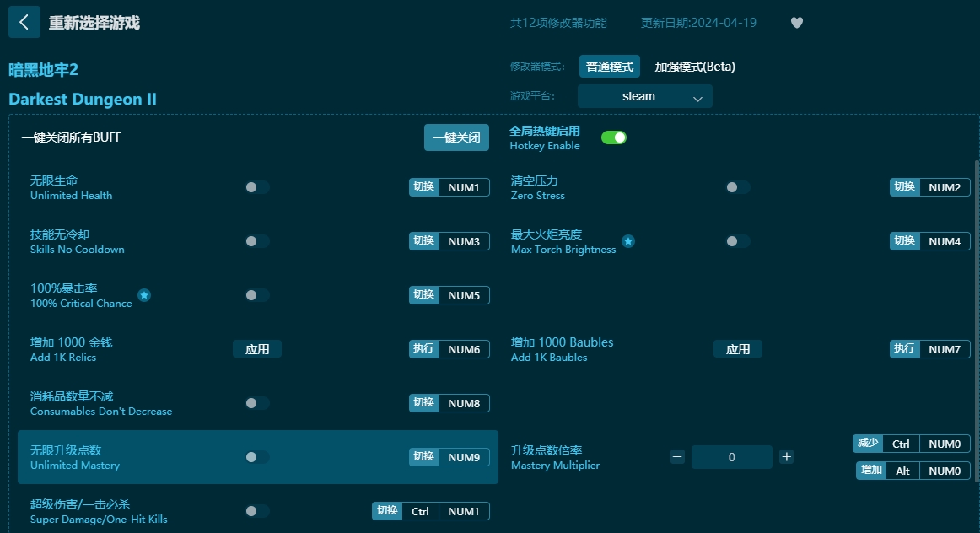Enable Skills No Cooldown switch

[257, 241]
